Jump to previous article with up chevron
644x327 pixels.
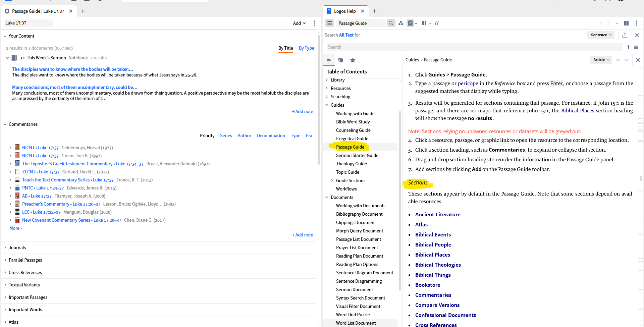click(x=618, y=60)
